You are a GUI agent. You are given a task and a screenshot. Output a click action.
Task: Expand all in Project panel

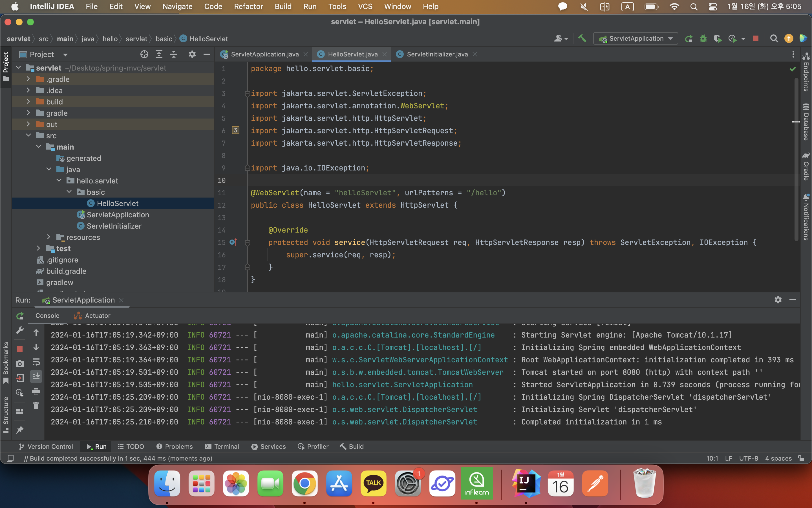pyautogui.click(x=159, y=54)
